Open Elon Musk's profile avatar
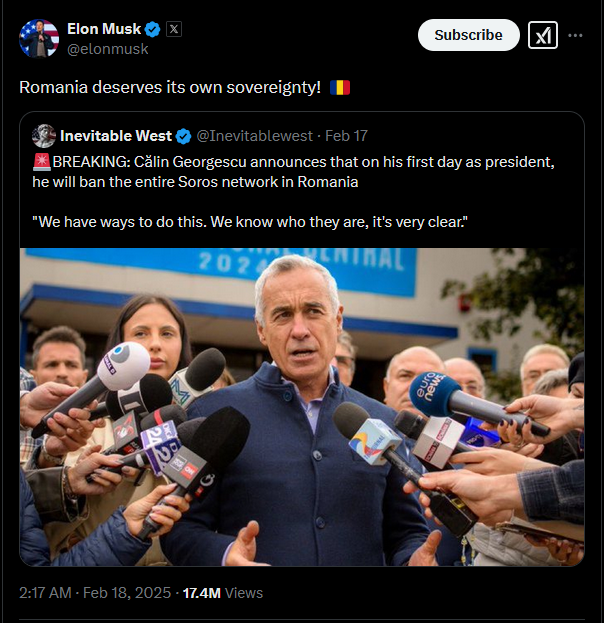Image resolution: width=604 pixels, height=623 pixels. [x=39, y=39]
